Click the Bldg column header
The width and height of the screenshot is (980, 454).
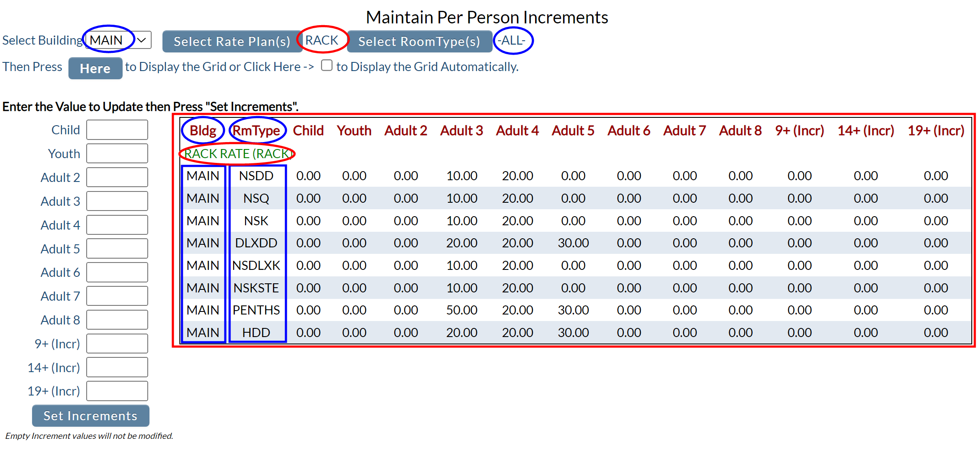[203, 130]
